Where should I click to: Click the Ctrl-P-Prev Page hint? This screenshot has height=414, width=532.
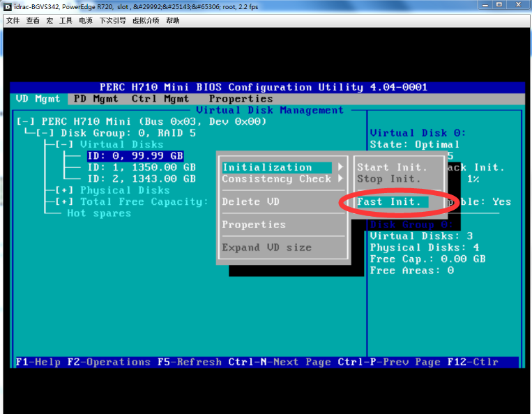tap(389, 362)
